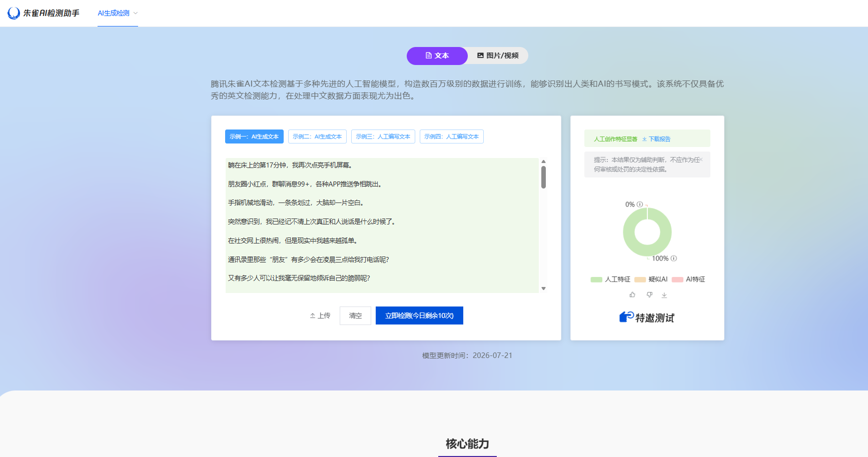Give a thumbs-down to the detection result
Screen dimensions: 868x457
649,295
